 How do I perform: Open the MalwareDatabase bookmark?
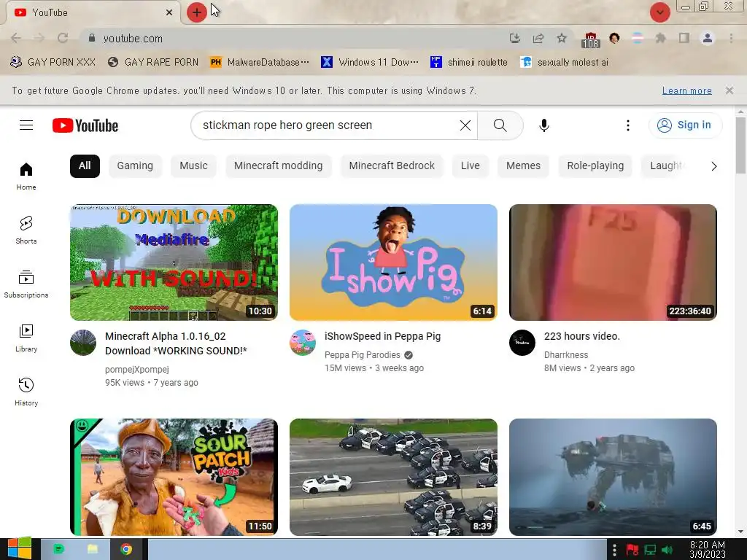(x=260, y=63)
